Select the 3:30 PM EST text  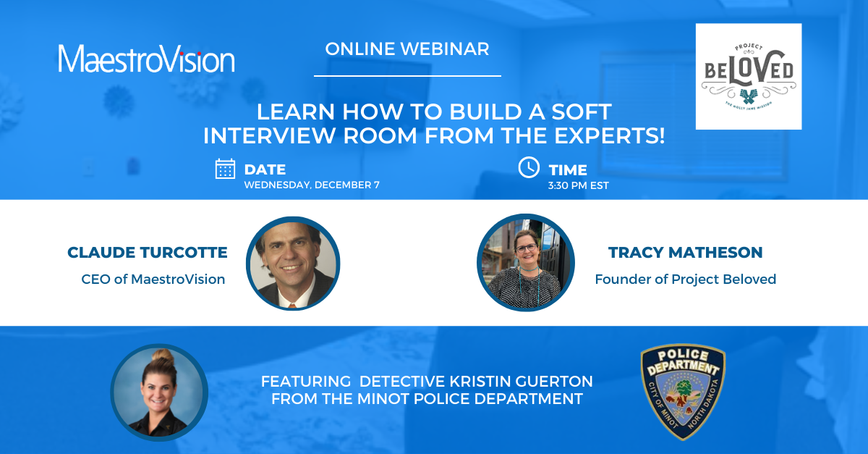coord(579,186)
